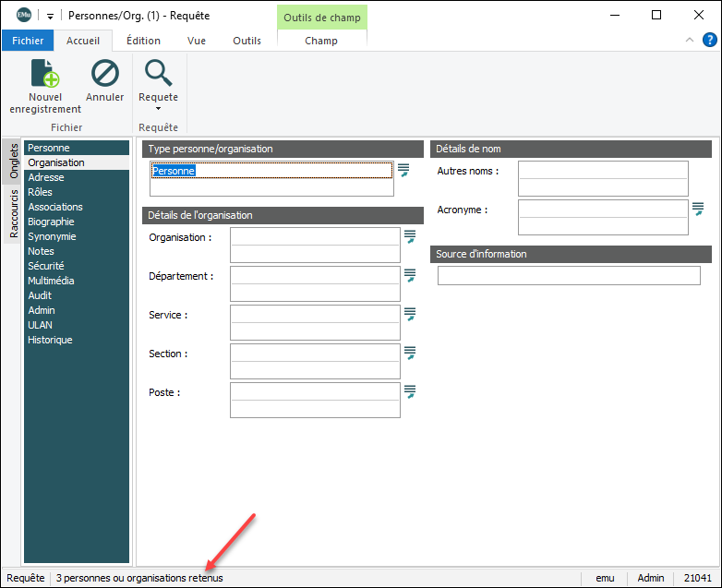Open lookup list icon for Poste field

(x=410, y=392)
